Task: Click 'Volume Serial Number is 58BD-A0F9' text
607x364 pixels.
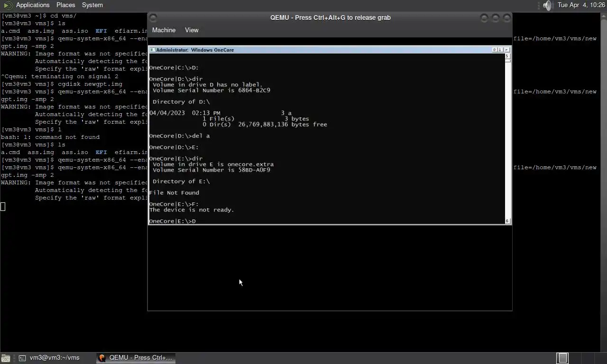Action: point(212,170)
